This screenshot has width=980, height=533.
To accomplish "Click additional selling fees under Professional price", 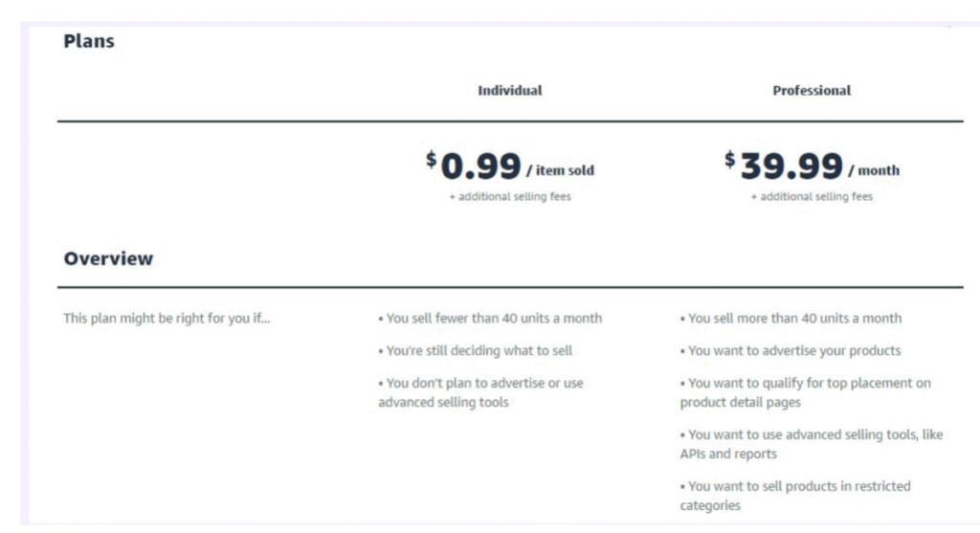I will click(x=812, y=197).
